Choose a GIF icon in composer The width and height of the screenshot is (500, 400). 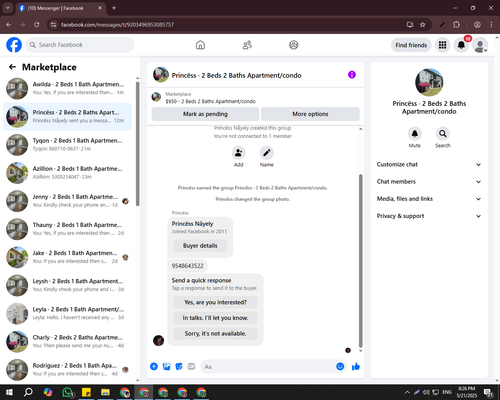pos(191,367)
